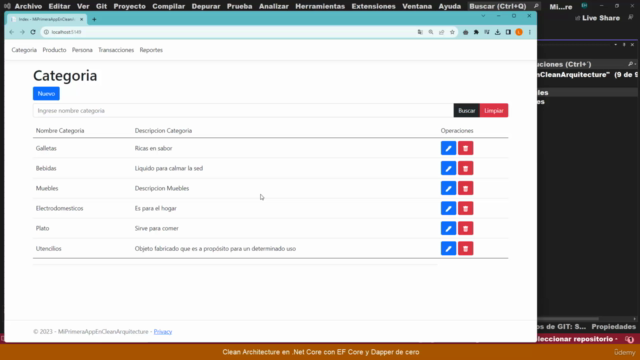Open the Proyecto menu
The height and width of the screenshot is (360, 640).
point(129,6)
